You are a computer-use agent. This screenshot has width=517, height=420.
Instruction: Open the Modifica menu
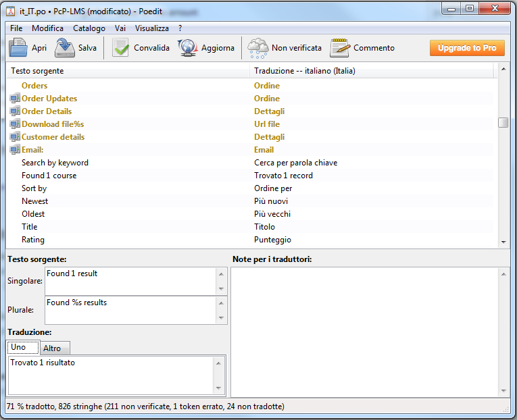pyautogui.click(x=47, y=28)
